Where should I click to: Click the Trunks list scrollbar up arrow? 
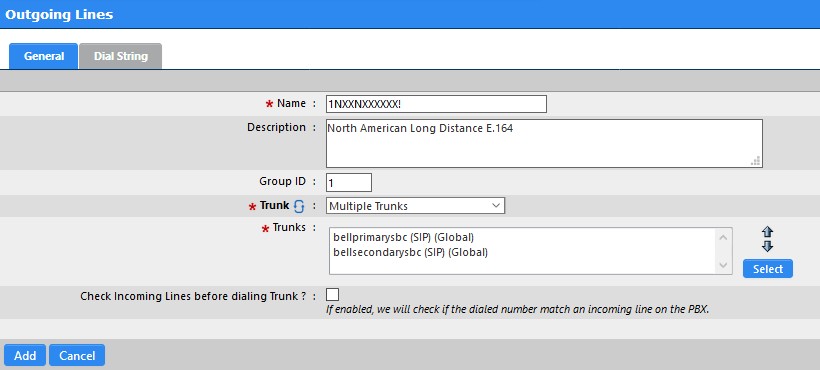pos(723,237)
